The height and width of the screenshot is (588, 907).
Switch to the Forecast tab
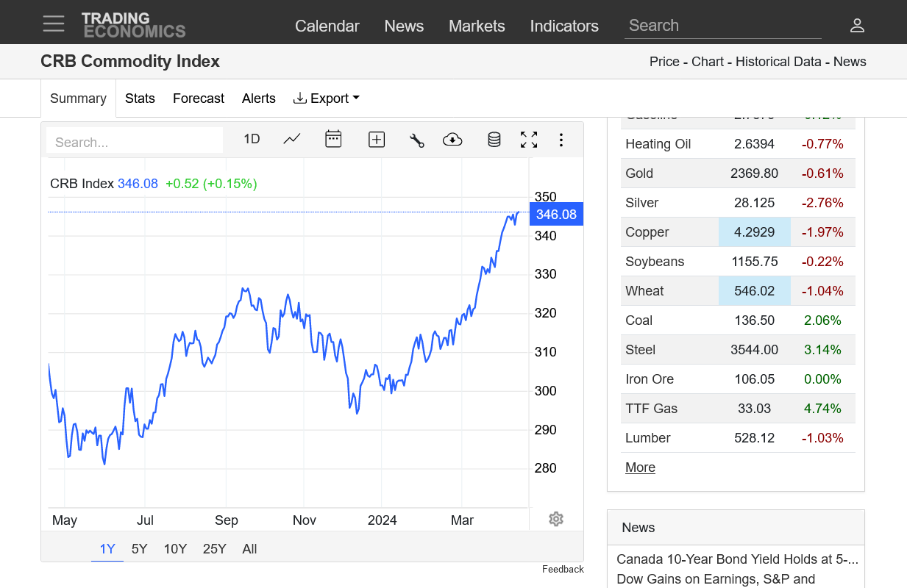[198, 98]
